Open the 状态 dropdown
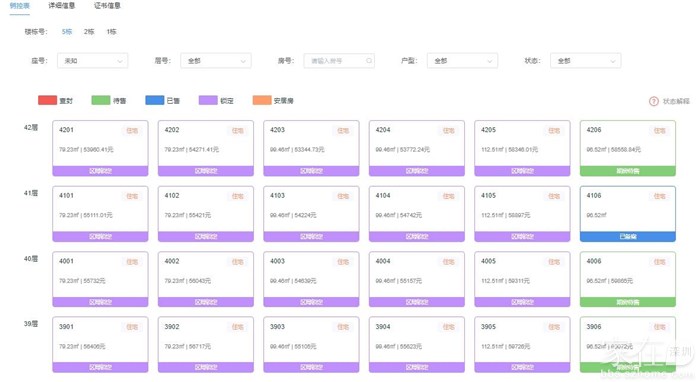The image size is (700, 382). tap(585, 61)
